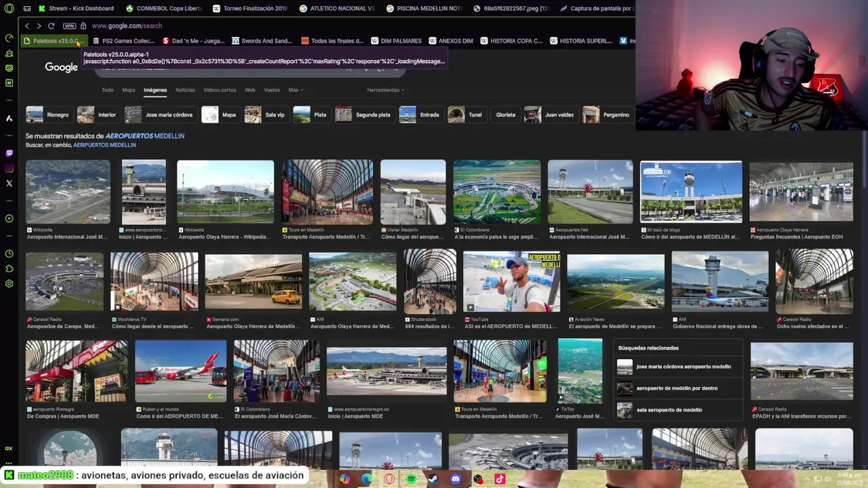Open Swords And Sandals bookmark

[262, 41]
